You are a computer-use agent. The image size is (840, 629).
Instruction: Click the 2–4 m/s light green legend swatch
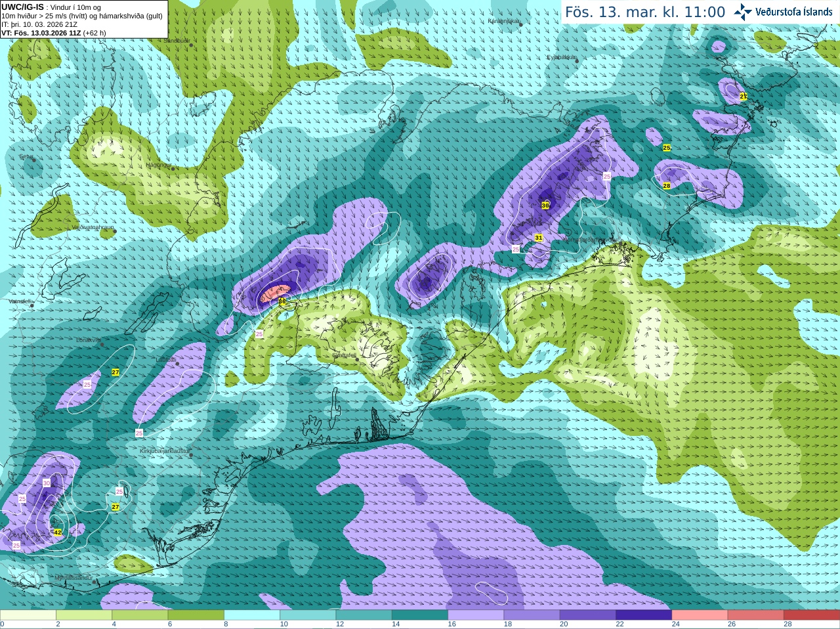(x=84, y=615)
